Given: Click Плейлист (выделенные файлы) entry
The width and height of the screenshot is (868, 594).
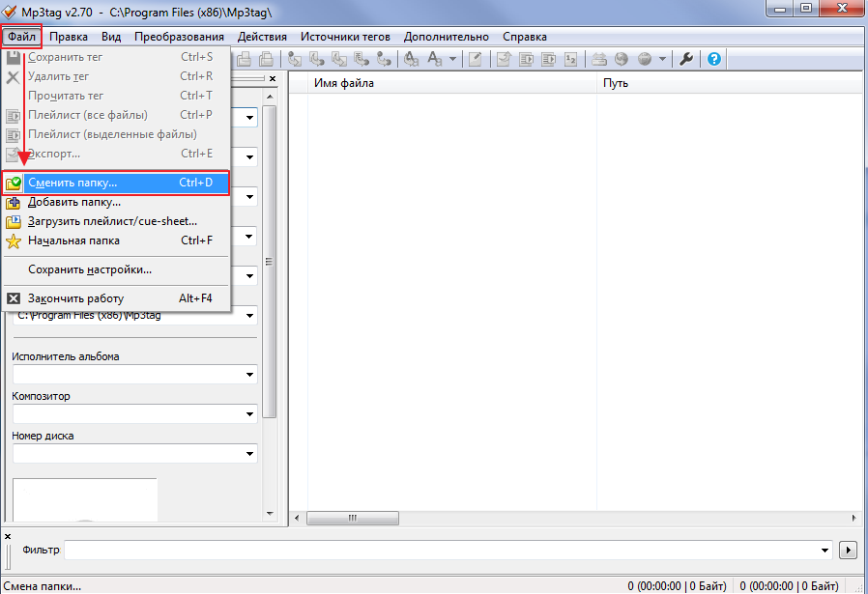Looking at the screenshot, I should pos(116,134).
